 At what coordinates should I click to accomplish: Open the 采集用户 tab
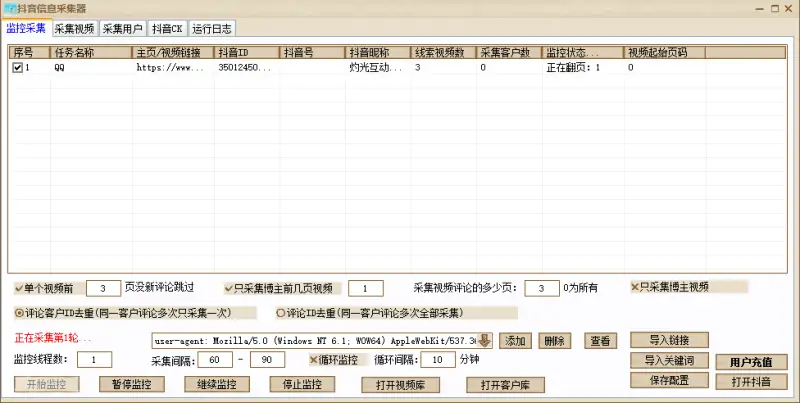click(x=122, y=28)
